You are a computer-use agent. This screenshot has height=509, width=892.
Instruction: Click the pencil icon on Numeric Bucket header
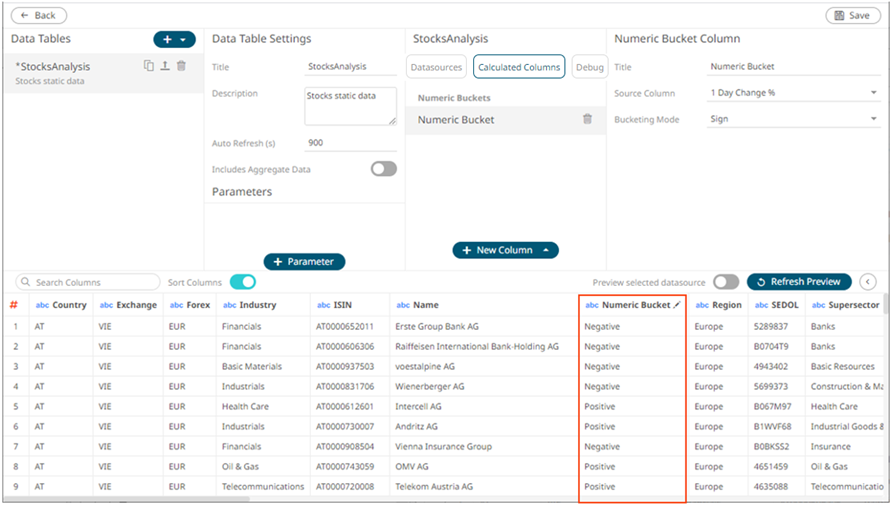pyautogui.click(x=677, y=305)
